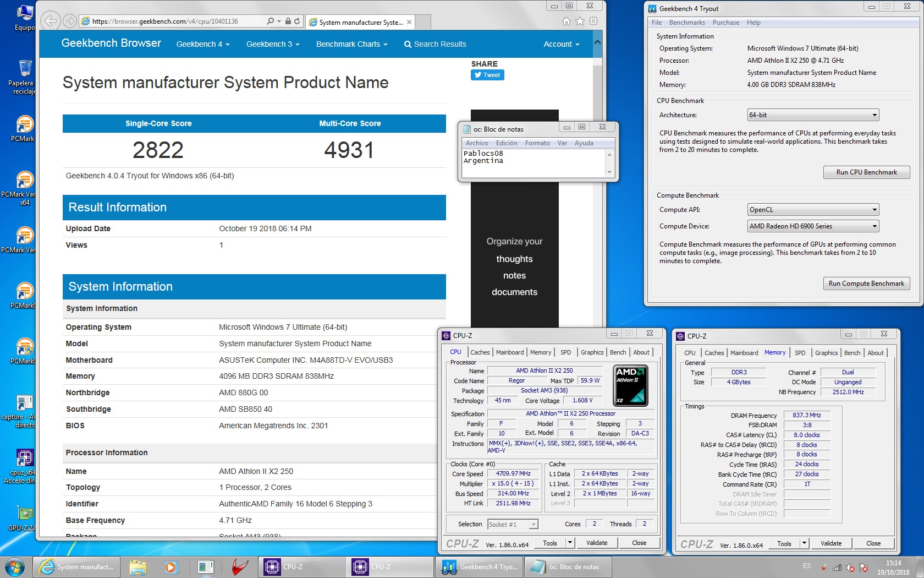Open the Architecture 64-bit combo box
924x578 pixels.
coord(813,115)
